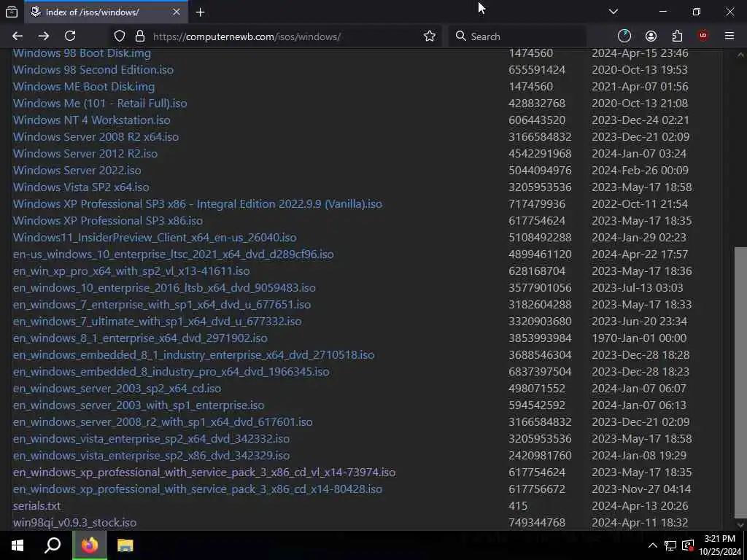This screenshot has height=560, width=747.
Task: Open en_windows_server_2008_r2_with_sp1 iso link
Action: [163, 422]
